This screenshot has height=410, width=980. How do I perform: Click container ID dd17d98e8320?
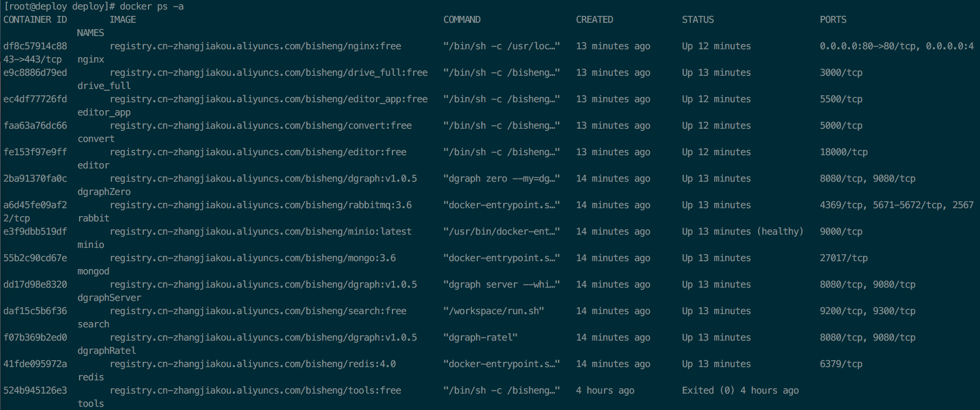[x=35, y=284]
